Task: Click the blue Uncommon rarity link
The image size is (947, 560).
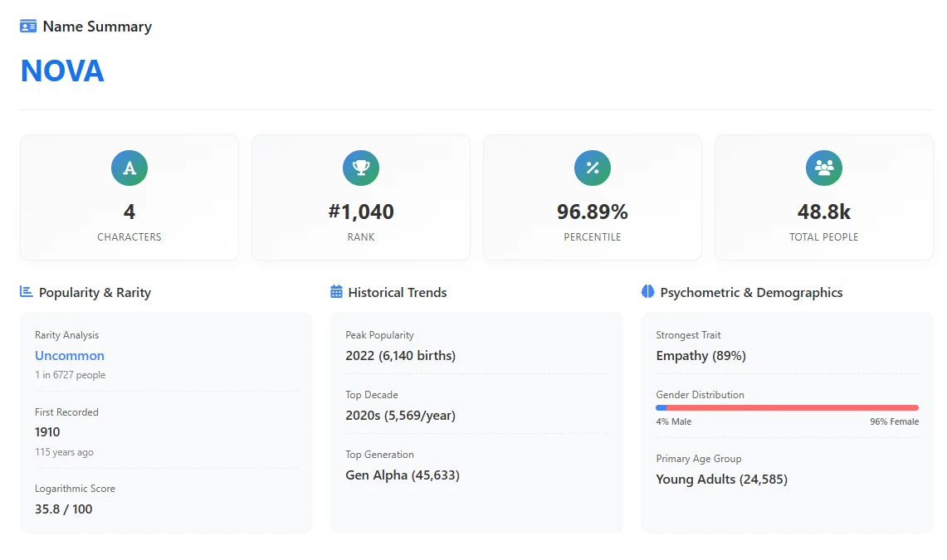Action: (70, 356)
